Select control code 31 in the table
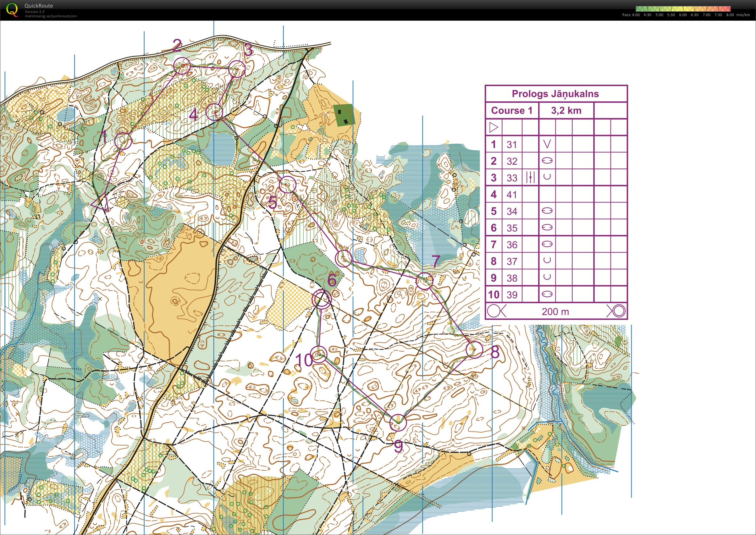Image resolution: width=756 pixels, height=535 pixels. [x=512, y=144]
